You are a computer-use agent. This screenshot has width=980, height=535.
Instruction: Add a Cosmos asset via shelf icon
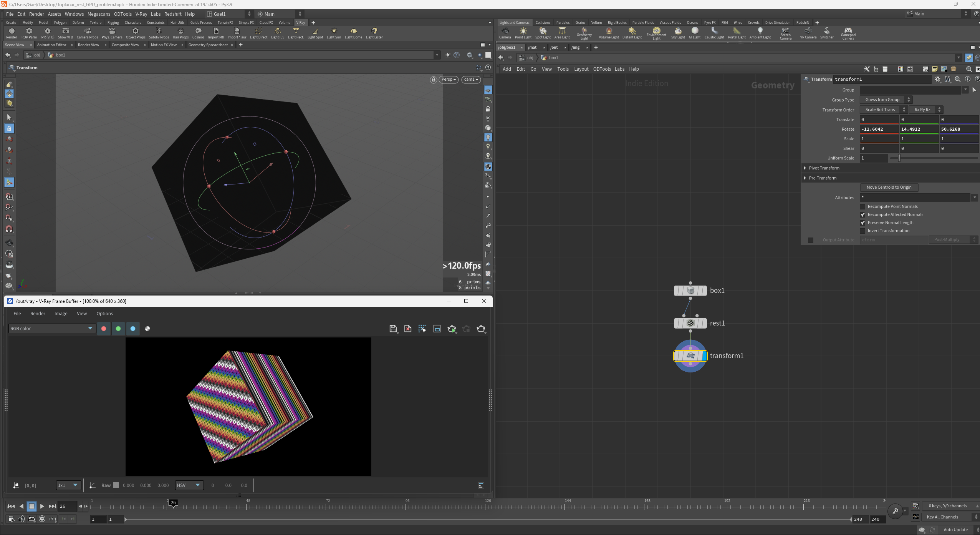pyautogui.click(x=198, y=33)
